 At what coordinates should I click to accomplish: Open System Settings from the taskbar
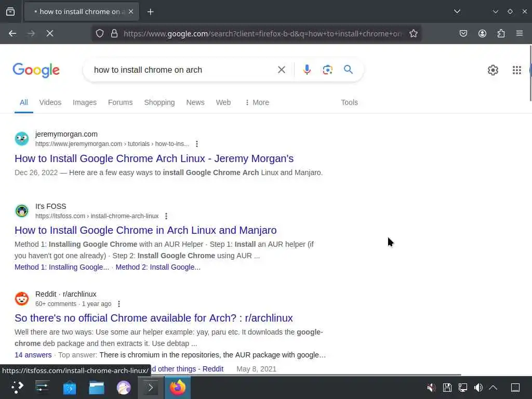(43, 388)
